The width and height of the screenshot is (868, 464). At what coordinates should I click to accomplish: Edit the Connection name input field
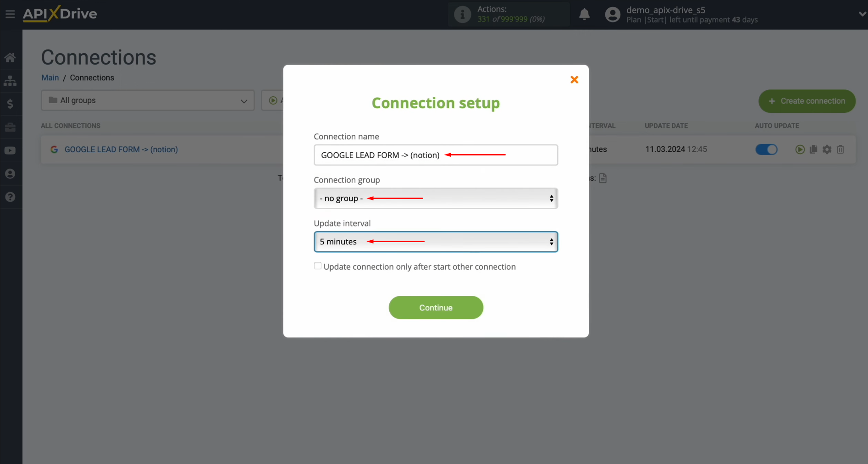pos(435,155)
